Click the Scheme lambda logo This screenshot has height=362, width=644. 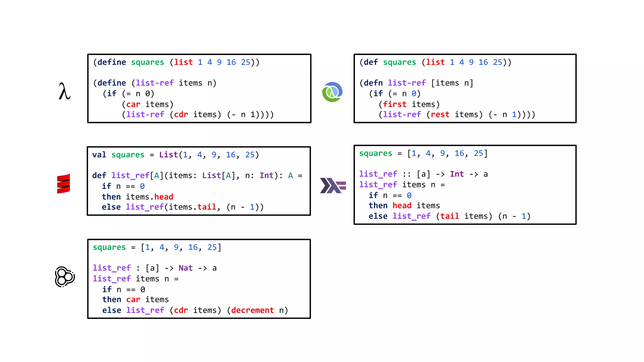point(64,91)
